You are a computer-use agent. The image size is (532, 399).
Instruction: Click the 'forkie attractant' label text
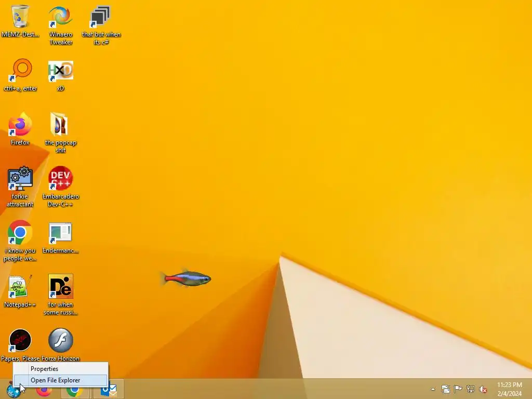(x=20, y=200)
